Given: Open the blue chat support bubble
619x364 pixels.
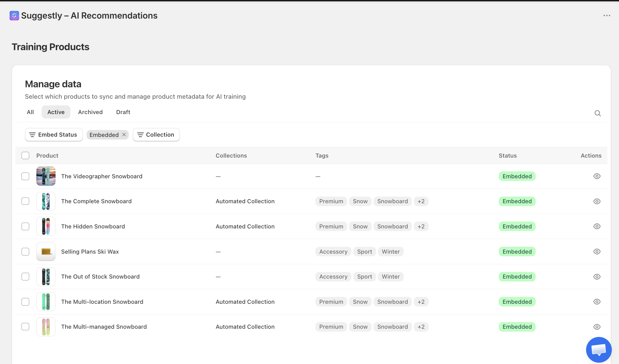Looking at the screenshot, I should [599, 349].
